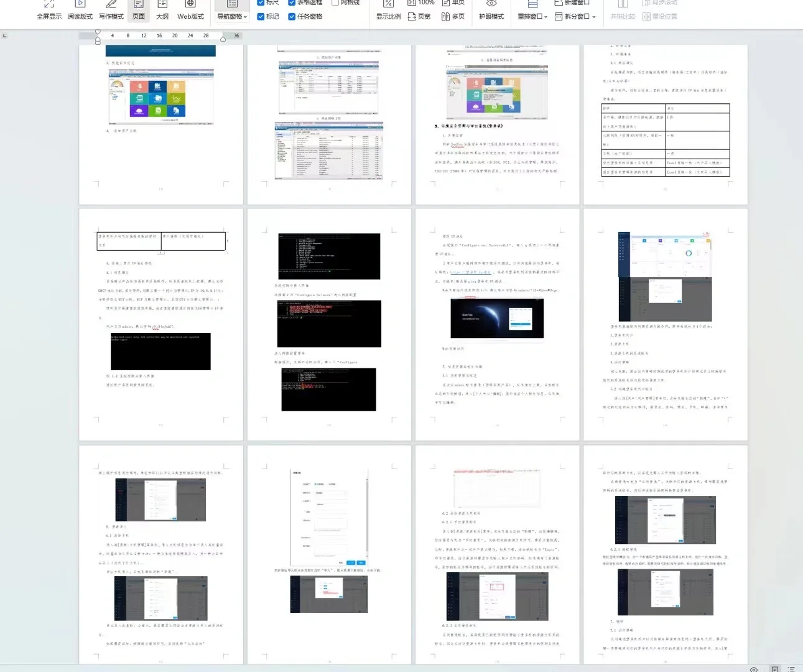
Task: Activate 写作模式 writing mode
Action: point(111,11)
